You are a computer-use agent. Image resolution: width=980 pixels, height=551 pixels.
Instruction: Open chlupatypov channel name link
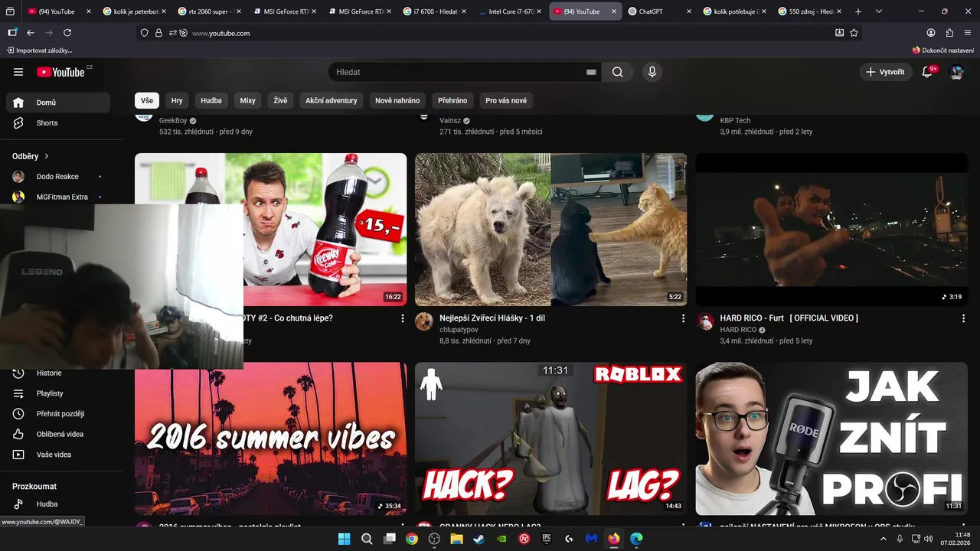459,330
